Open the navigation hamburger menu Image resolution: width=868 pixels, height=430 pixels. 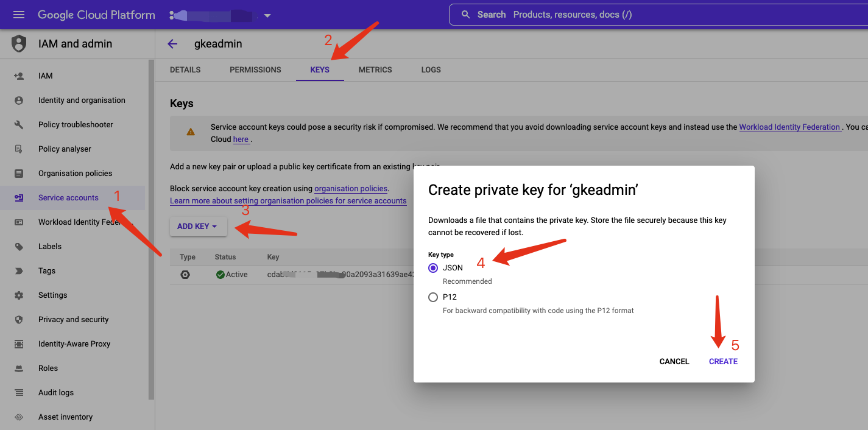coord(18,14)
